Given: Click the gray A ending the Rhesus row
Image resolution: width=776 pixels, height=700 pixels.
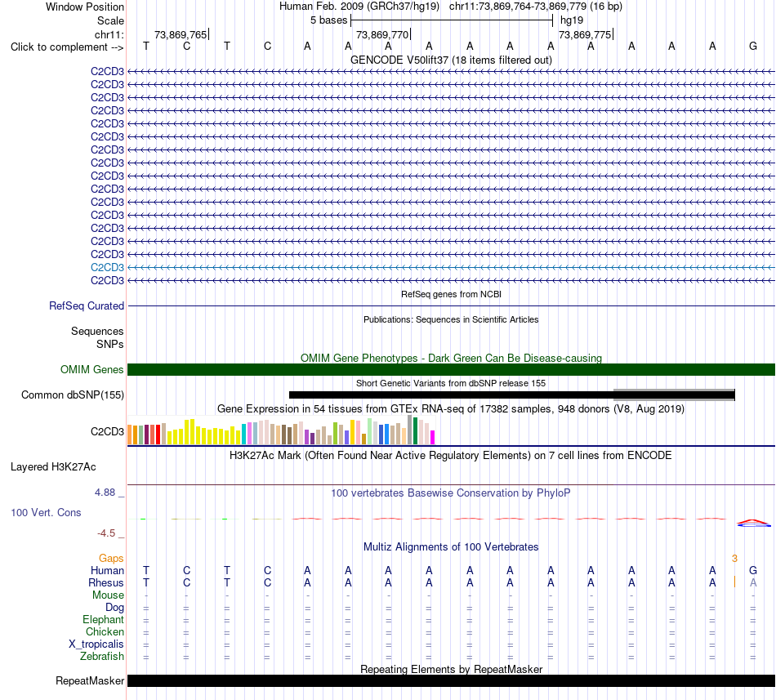Looking at the screenshot, I should coord(753,582).
